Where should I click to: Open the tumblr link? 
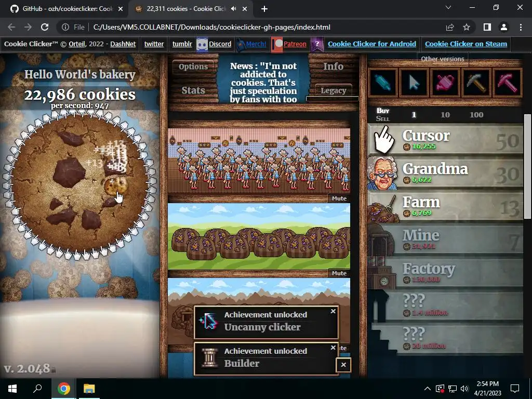tap(182, 44)
